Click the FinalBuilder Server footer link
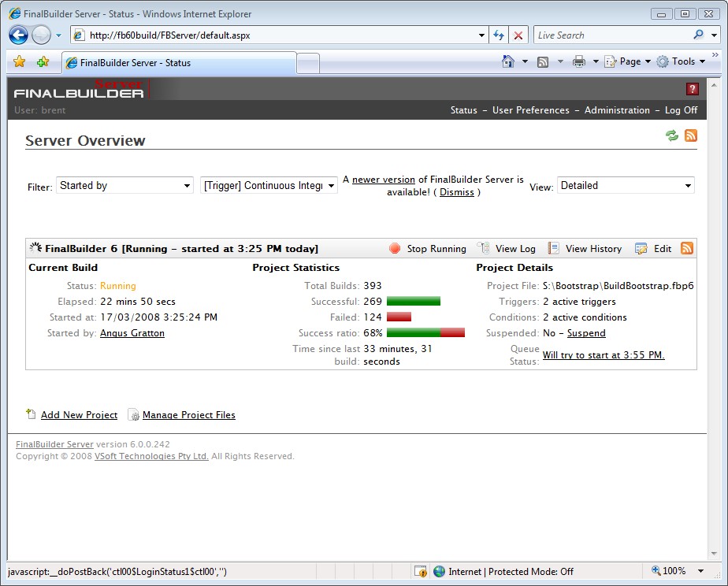728x586 pixels. click(x=55, y=444)
